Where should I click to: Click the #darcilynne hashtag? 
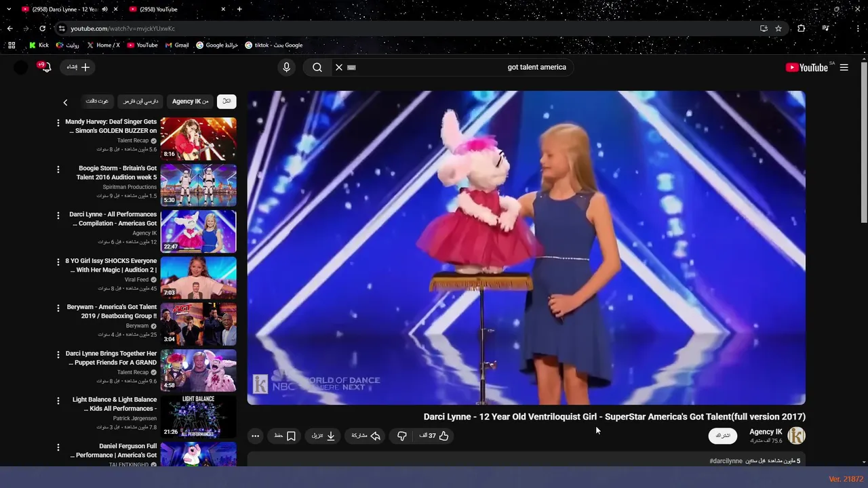pos(726,461)
